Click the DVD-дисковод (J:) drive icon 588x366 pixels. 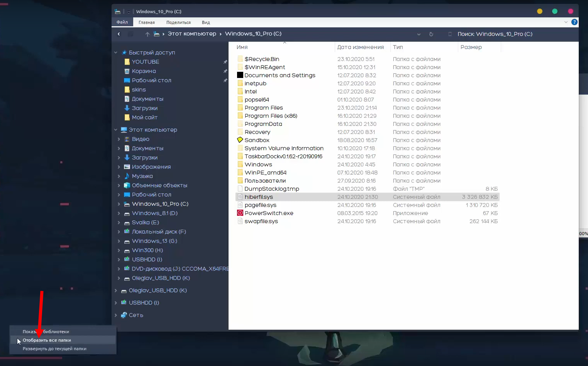127,268
